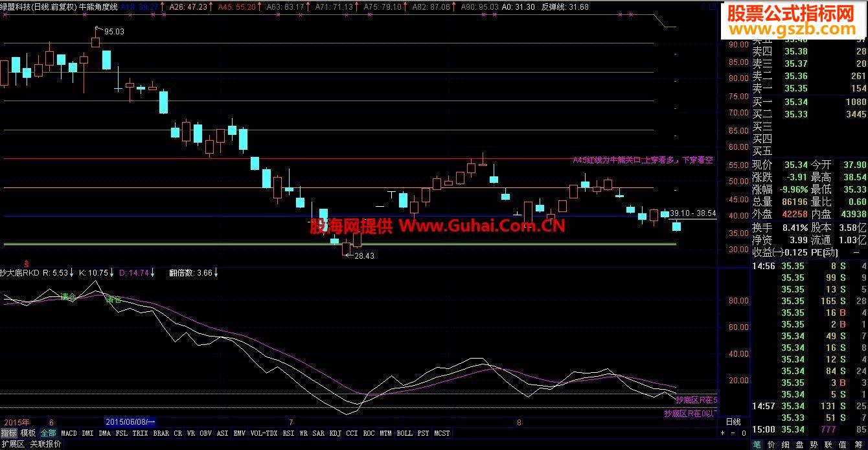868x450 pixels.
Task: Switch to the 笔 tick tab
Action: pyautogui.click(x=757, y=444)
